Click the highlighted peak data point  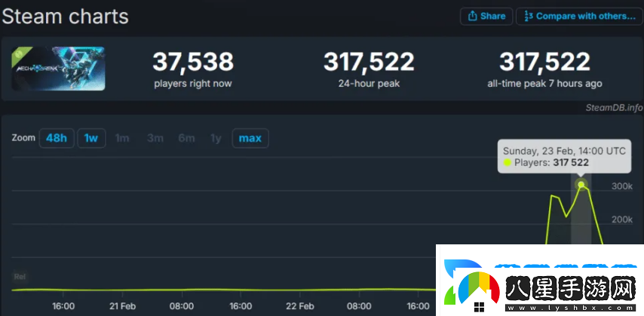581,184
